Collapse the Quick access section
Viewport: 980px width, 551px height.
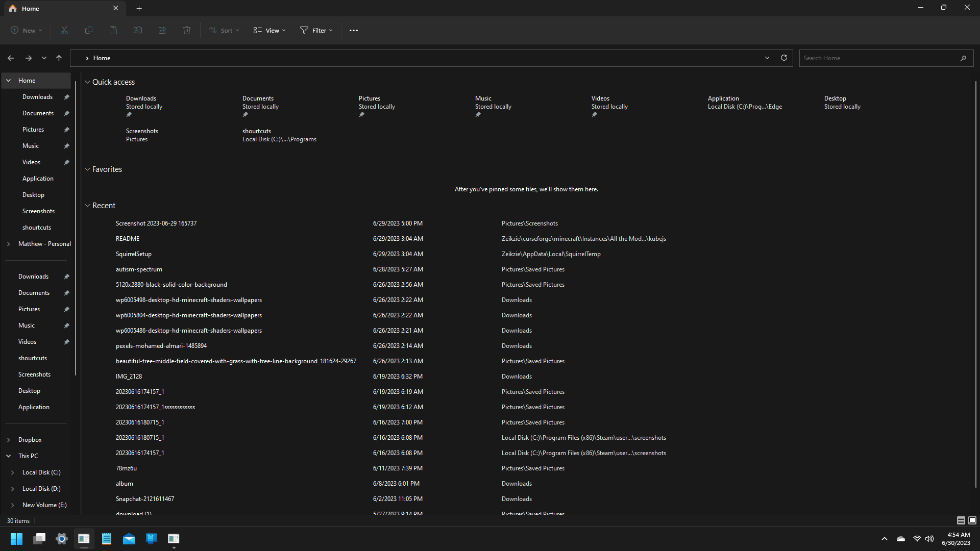(x=87, y=82)
